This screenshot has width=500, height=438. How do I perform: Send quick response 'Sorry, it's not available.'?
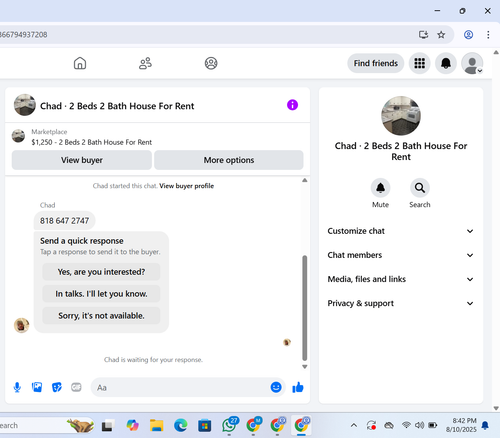[x=101, y=316]
